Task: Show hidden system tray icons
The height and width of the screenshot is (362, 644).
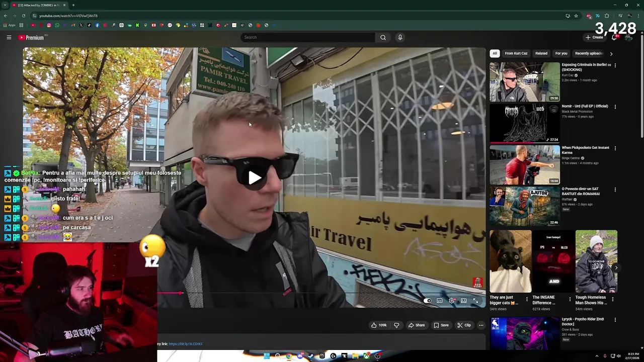Action: point(597,356)
